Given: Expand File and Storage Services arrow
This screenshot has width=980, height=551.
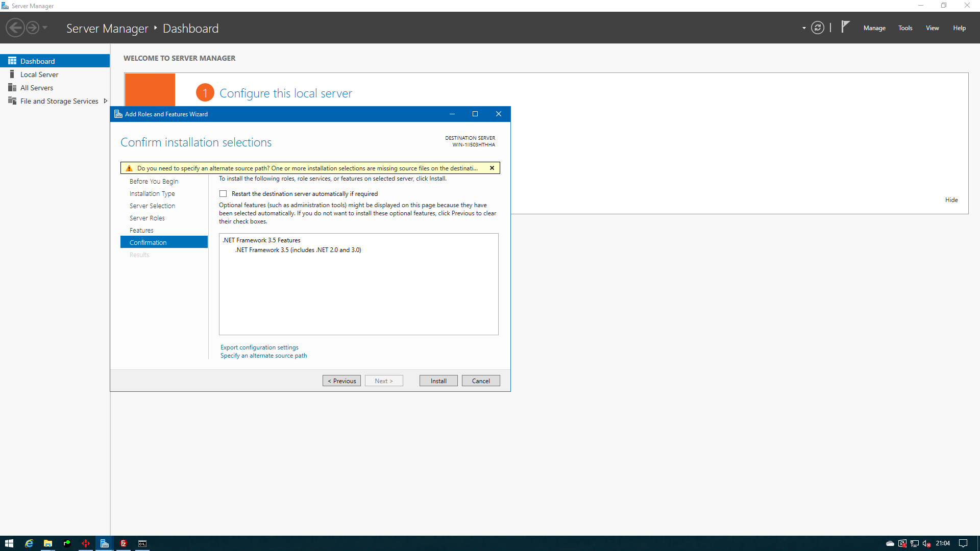Looking at the screenshot, I should coord(106,101).
